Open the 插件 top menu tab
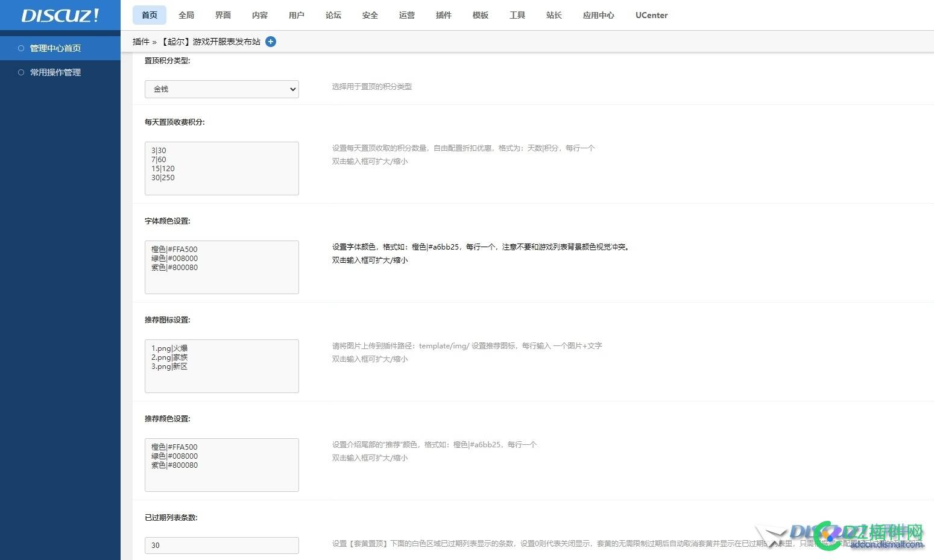Screen dimensions: 934x560 coord(444,15)
